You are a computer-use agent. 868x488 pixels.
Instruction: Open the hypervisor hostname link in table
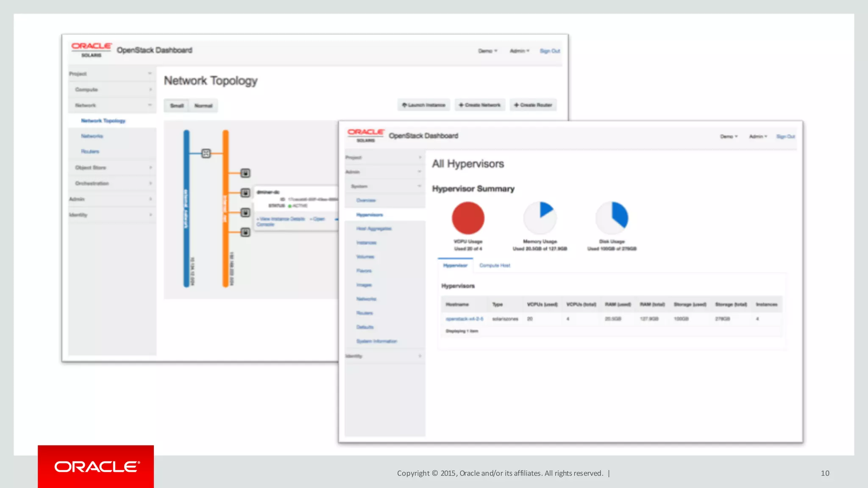click(x=464, y=319)
